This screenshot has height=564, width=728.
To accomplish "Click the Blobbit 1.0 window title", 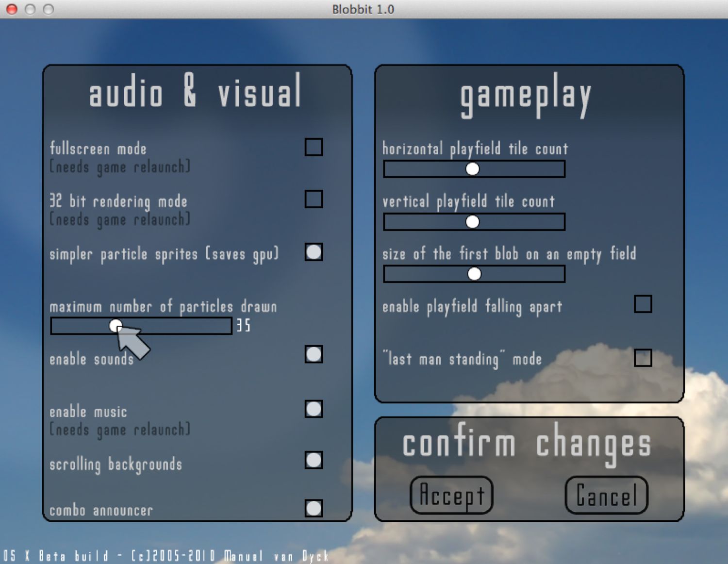I will coord(363,9).
